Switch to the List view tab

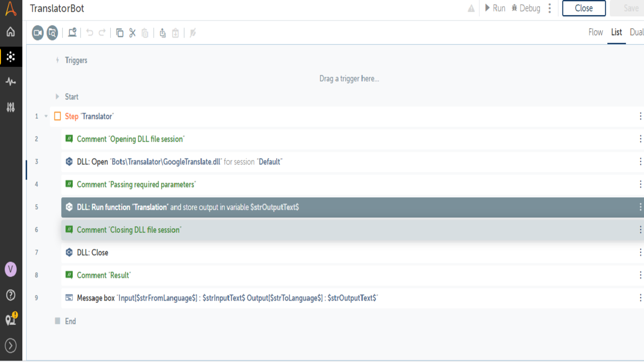tap(616, 32)
